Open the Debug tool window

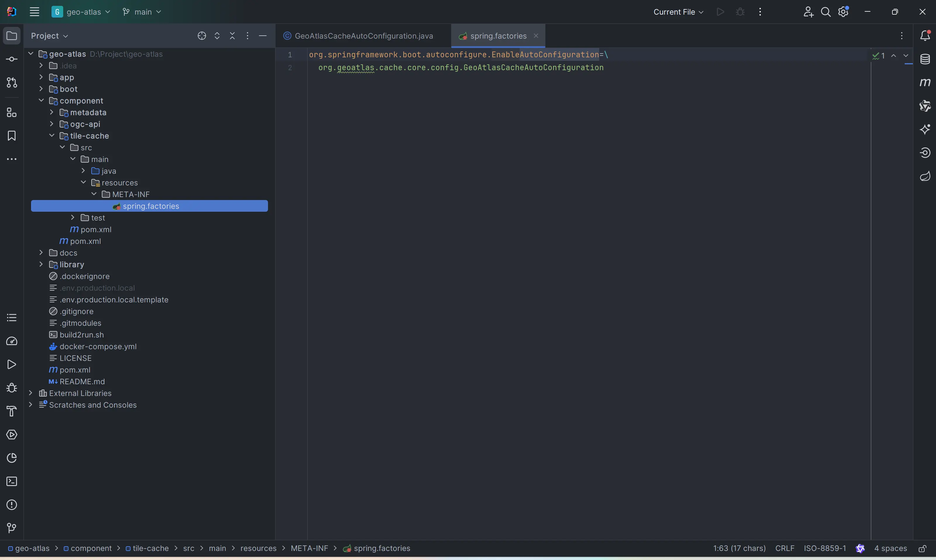click(x=12, y=388)
